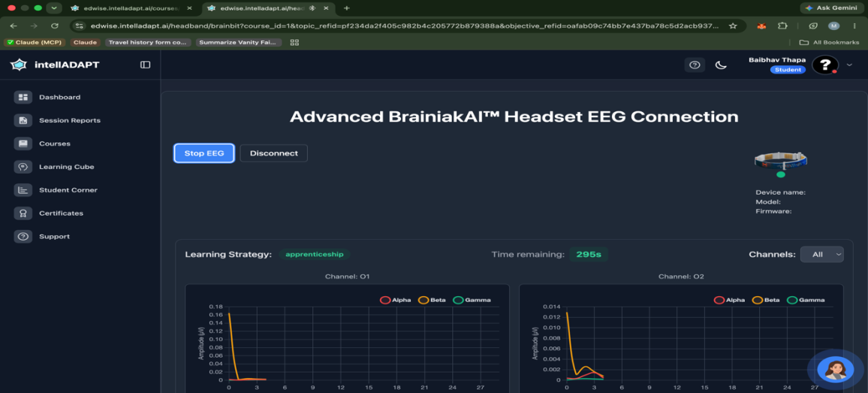Open Certificates sidebar icon

(23, 213)
